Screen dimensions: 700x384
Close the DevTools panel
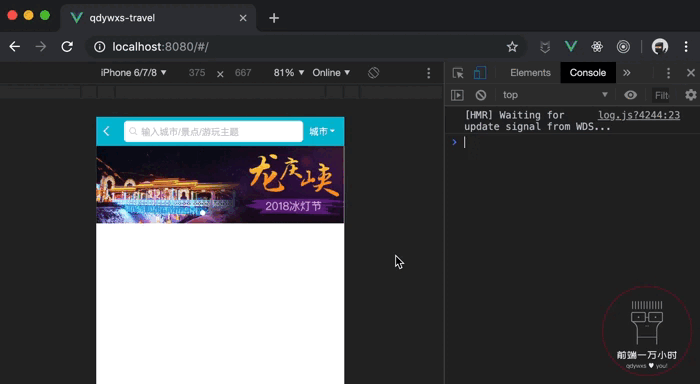(691, 73)
